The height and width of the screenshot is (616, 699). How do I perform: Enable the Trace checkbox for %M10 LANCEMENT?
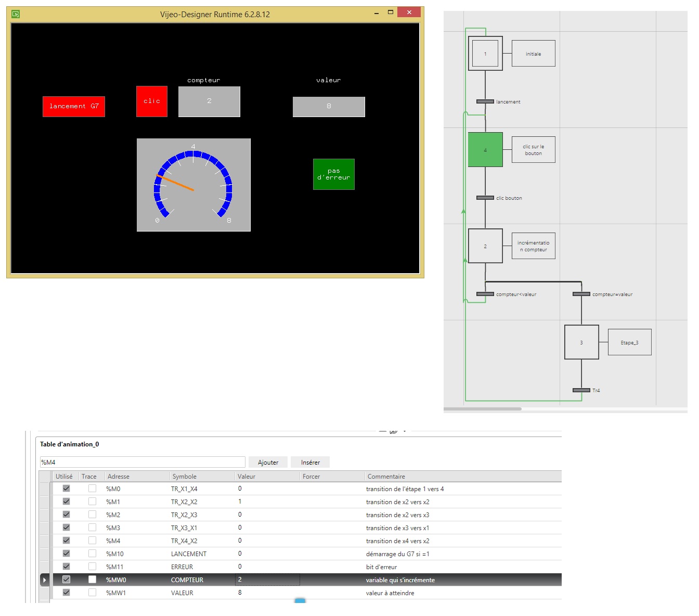[92, 554]
